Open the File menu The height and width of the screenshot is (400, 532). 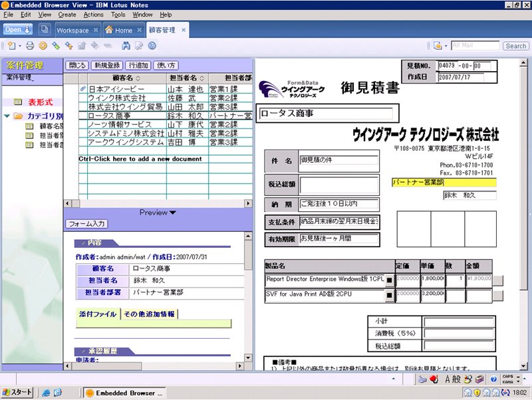click(x=8, y=15)
